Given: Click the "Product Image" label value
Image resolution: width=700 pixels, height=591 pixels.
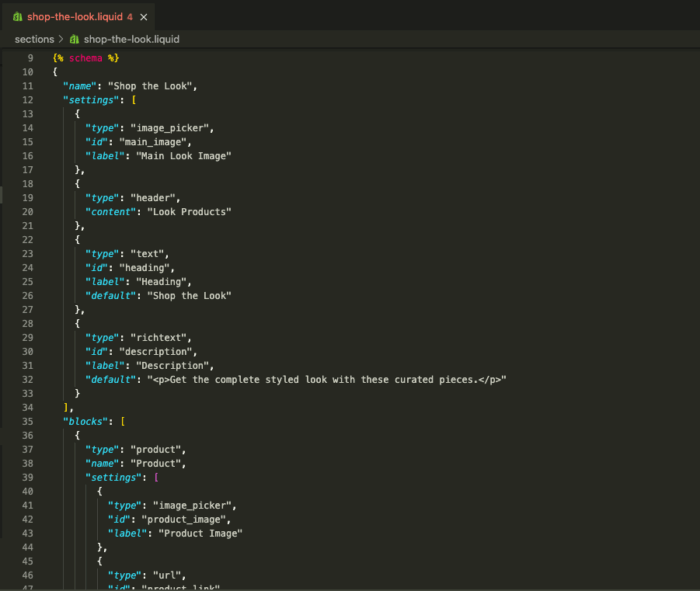Looking at the screenshot, I should [200, 533].
